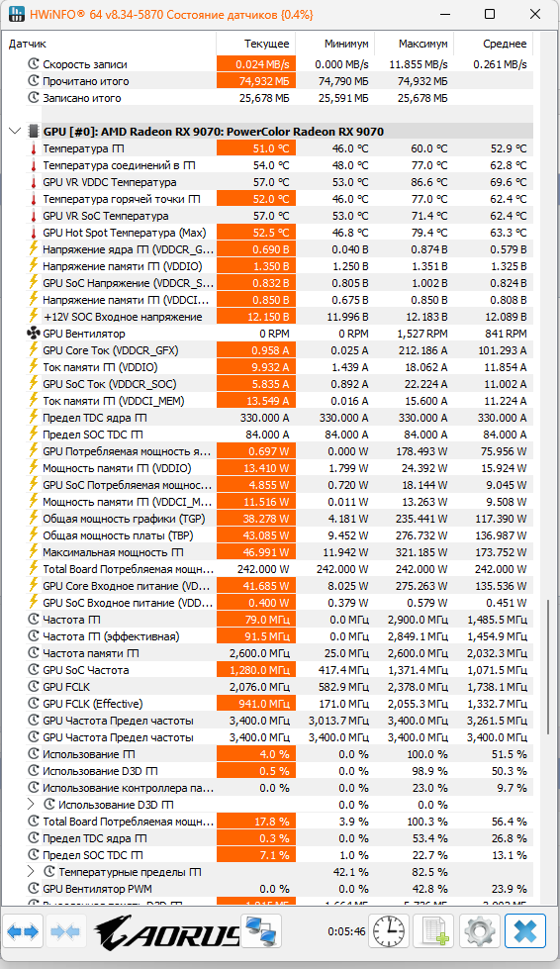Screen dimensions: 560x969
Task: Click the Минимум column header
Action: (x=335, y=44)
